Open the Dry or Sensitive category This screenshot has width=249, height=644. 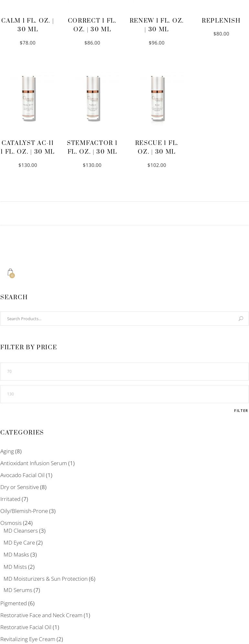(19, 487)
